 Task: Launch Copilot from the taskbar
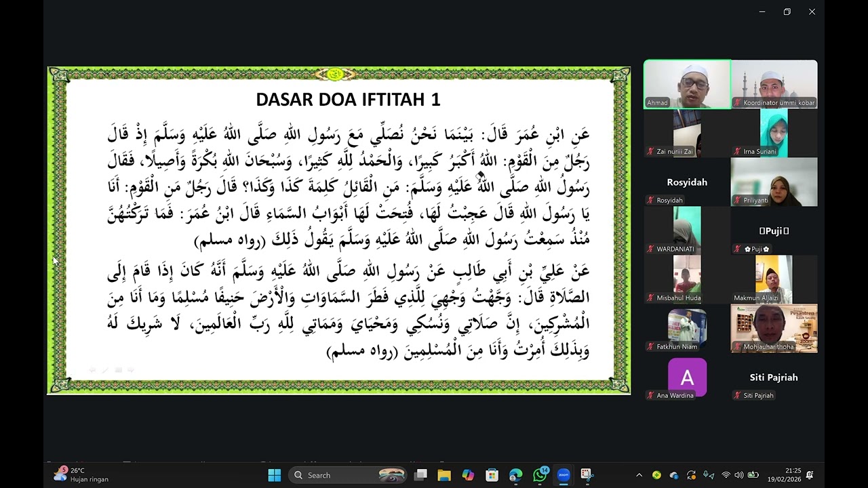[468, 475]
